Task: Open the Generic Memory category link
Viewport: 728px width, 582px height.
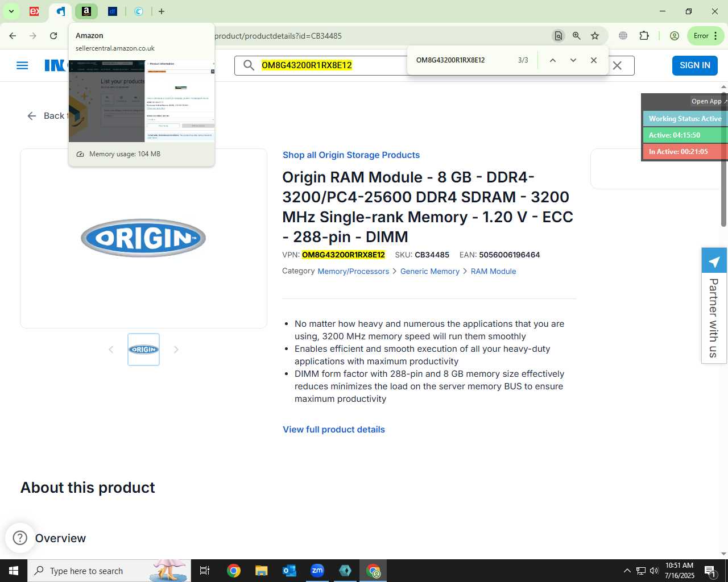Action: 429,272
